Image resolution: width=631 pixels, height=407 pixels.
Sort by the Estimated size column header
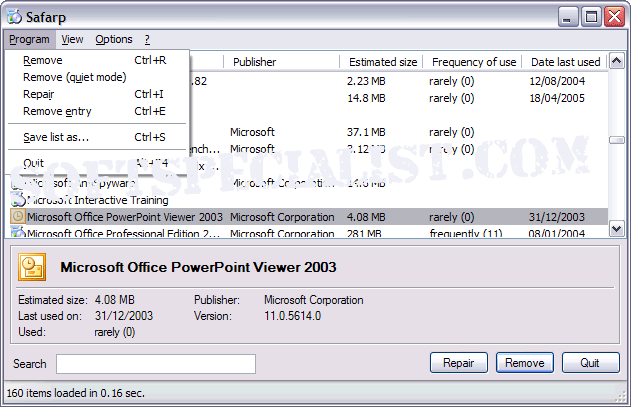click(x=381, y=62)
